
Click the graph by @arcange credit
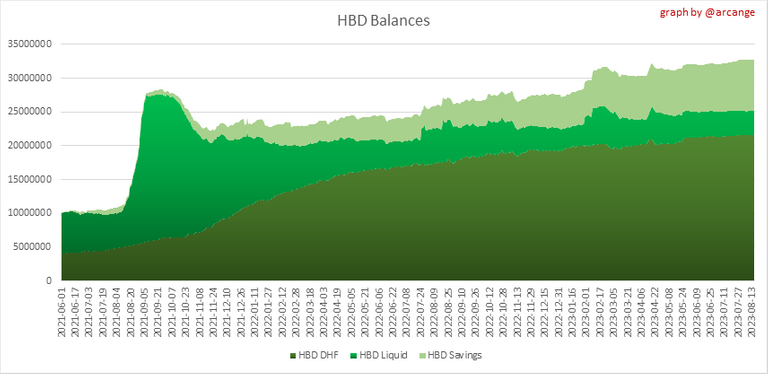click(707, 13)
